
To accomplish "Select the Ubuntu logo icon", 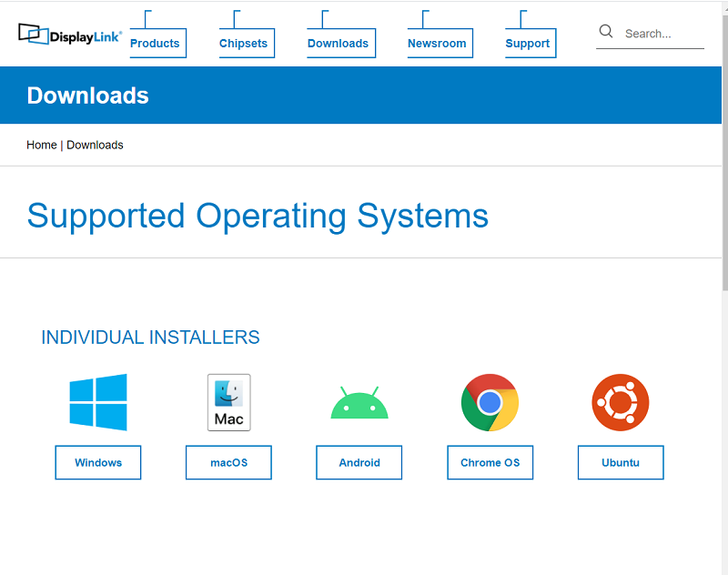I will click(621, 402).
